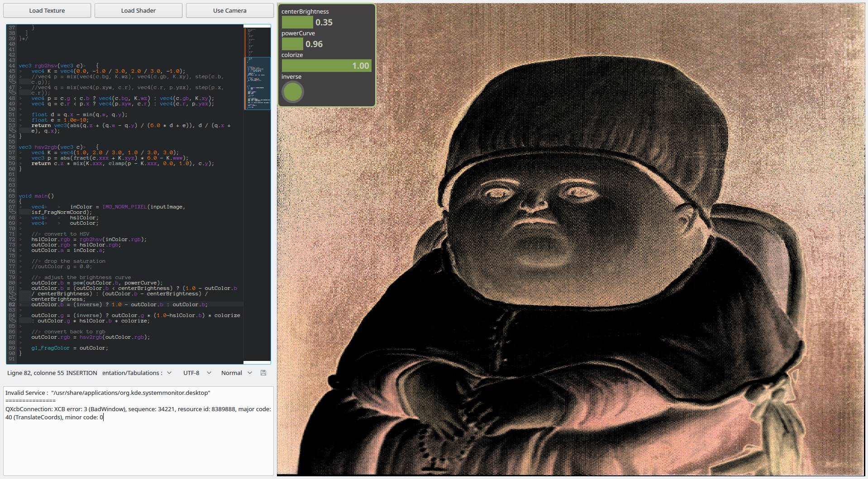The width and height of the screenshot is (868, 479).
Task: Click the comment "// drop the saturation"
Action: (x=68, y=261)
